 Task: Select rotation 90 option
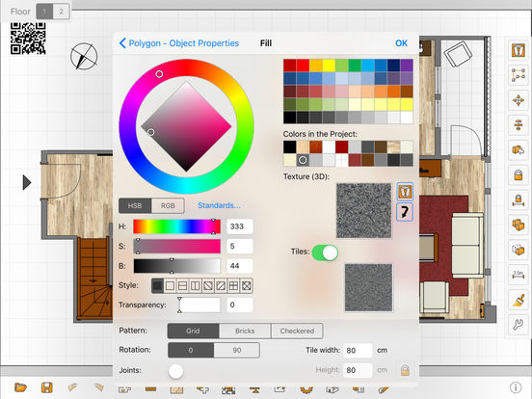[x=237, y=350]
